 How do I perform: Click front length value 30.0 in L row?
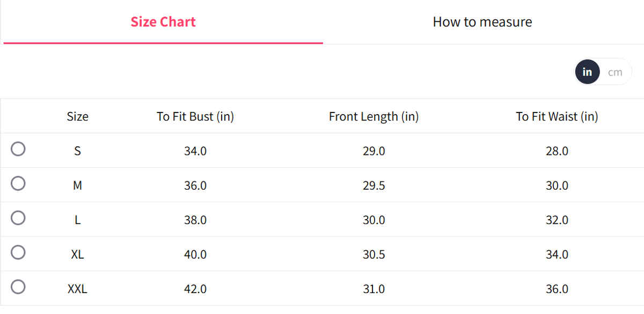pos(374,220)
